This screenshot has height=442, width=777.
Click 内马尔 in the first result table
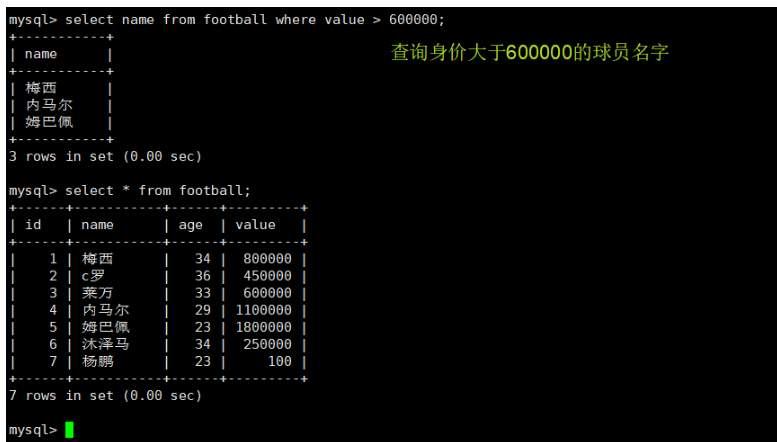pos(49,105)
